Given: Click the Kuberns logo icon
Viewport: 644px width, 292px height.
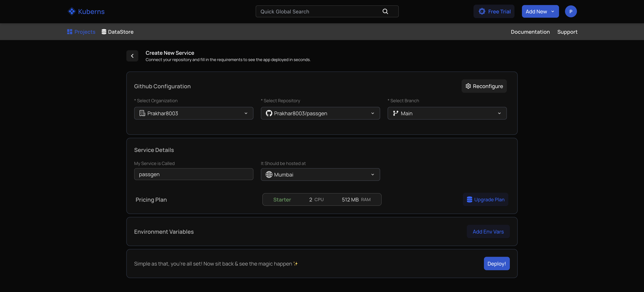Looking at the screenshot, I should (72, 11).
